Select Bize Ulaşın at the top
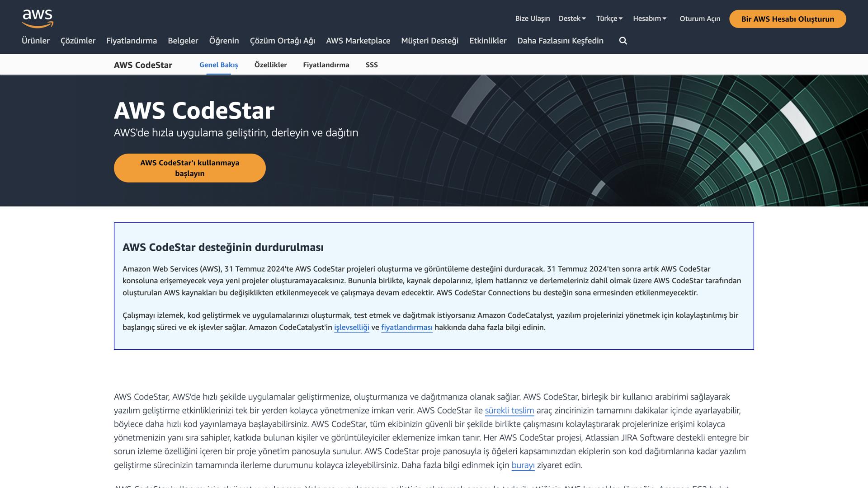This screenshot has height=488, width=868. point(532,19)
